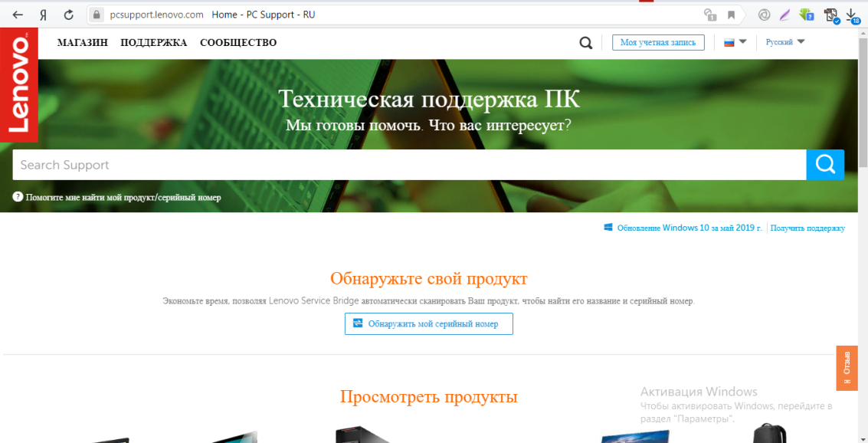This screenshot has height=443, width=868.
Task: Click the Windows logo near the update notice
Action: (608, 228)
